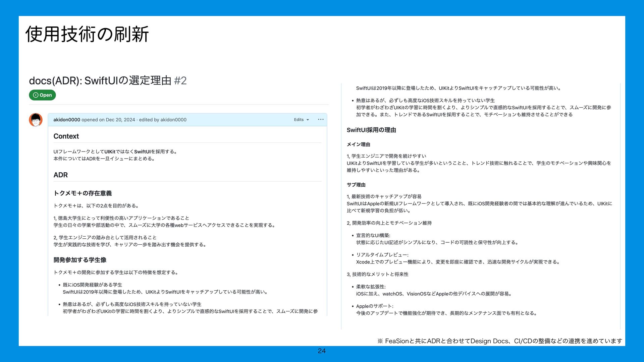
Task: Click the slide page number 24
Action: [x=321, y=351]
